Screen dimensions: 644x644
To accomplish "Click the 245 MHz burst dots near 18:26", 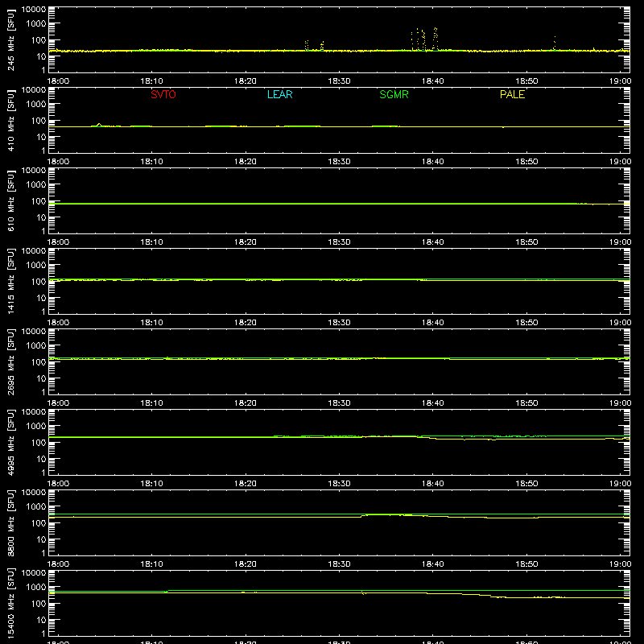I will point(307,45).
